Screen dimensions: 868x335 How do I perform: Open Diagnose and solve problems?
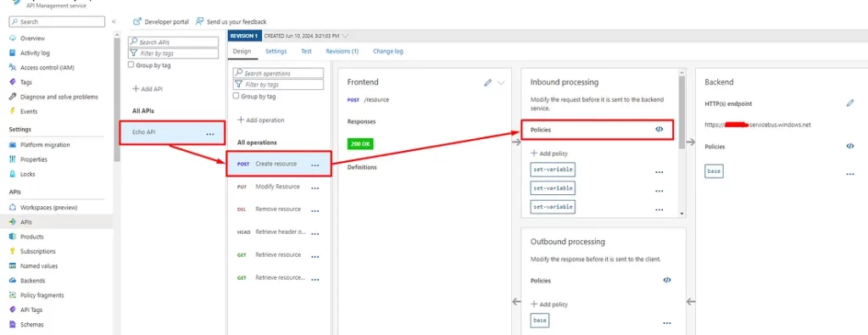click(58, 97)
